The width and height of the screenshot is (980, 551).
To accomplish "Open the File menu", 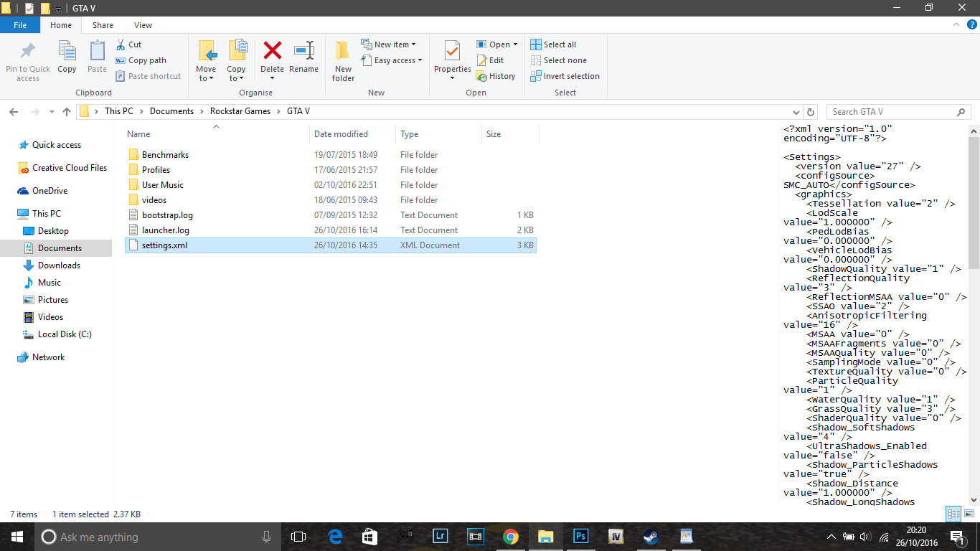I will [x=20, y=25].
